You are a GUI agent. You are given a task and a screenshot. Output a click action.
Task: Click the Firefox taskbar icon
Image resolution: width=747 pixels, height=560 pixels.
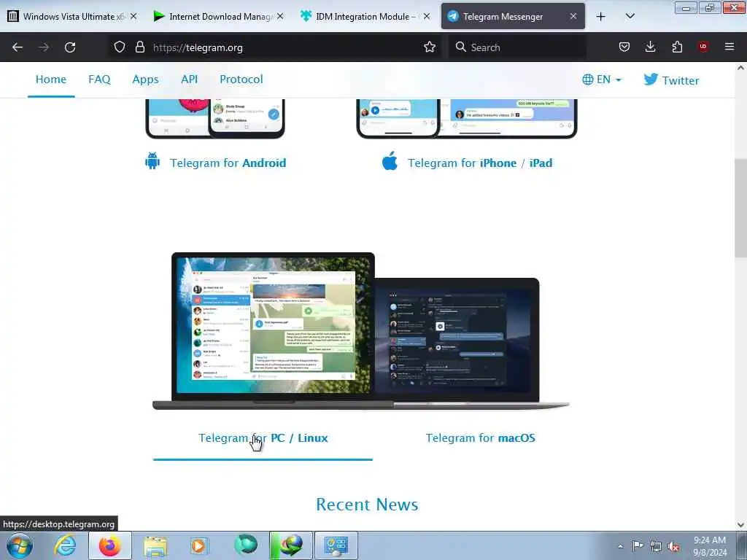pyautogui.click(x=110, y=545)
